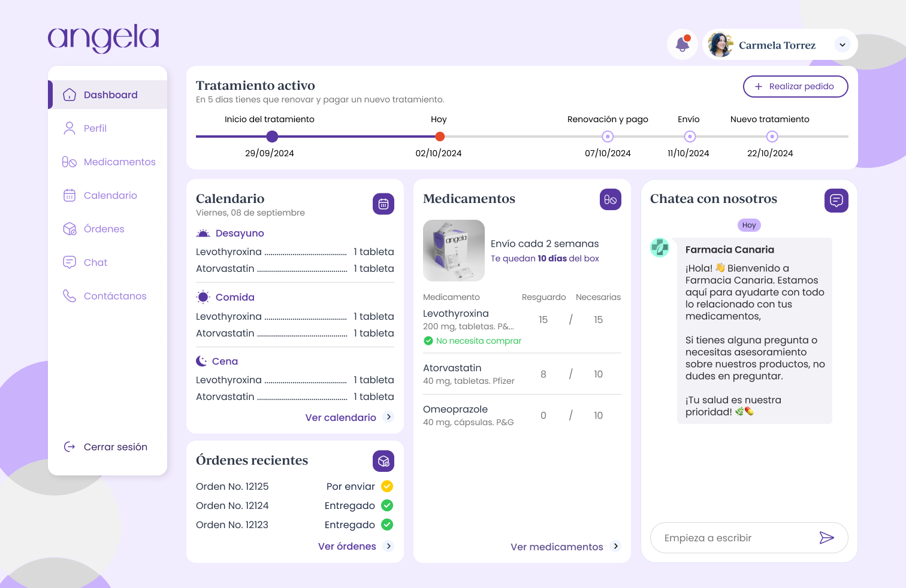Open the Órdenes section in the sidebar
906x588 pixels.
(x=104, y=229)
